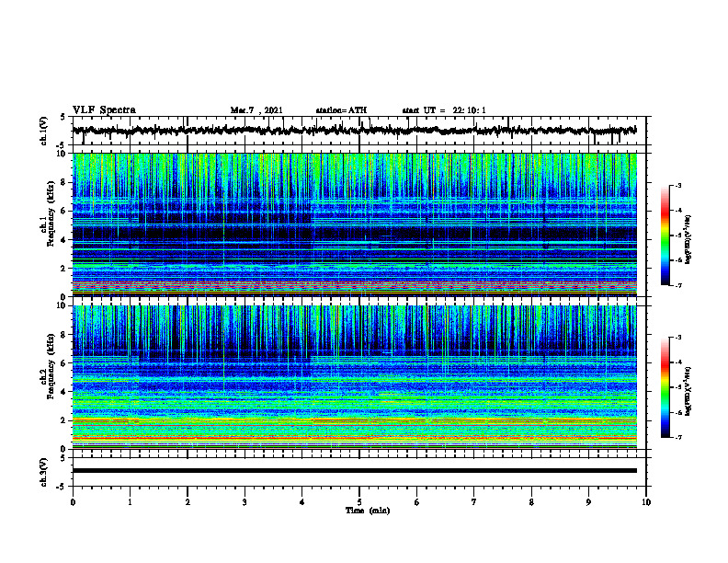Click time axis tick label '5'
This screenshot has height=563, width=728.
click(359, 502)
